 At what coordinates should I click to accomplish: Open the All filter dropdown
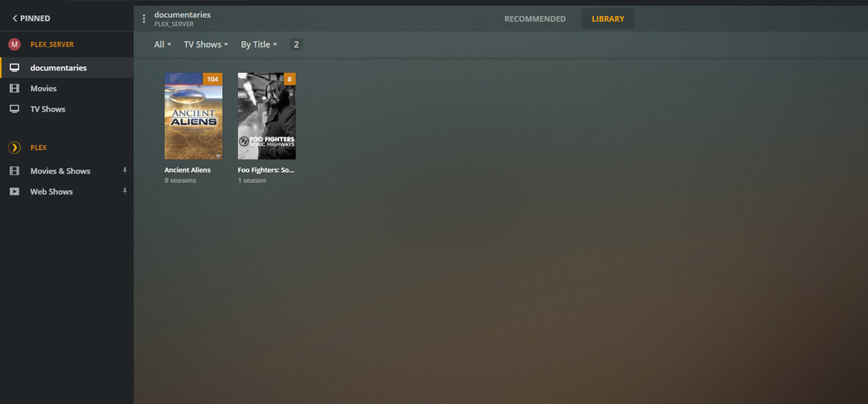pyautogui.click(x=163, y=44)
